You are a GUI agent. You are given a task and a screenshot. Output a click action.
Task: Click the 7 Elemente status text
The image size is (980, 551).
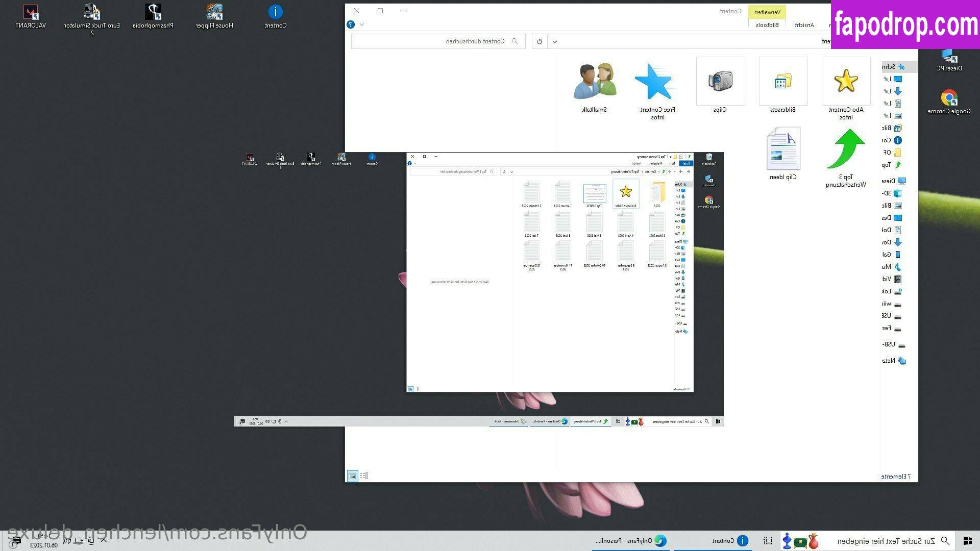click(x=896, y=477)
